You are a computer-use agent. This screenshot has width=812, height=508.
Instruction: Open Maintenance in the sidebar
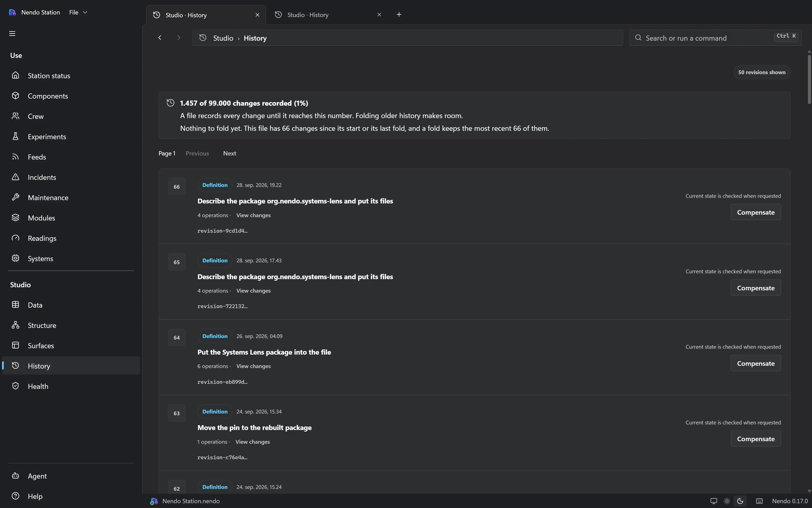(x=71, y=198)
